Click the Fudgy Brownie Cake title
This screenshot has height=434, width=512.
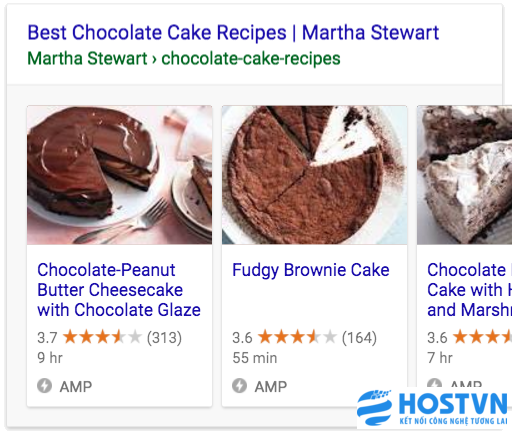point(311,270)
